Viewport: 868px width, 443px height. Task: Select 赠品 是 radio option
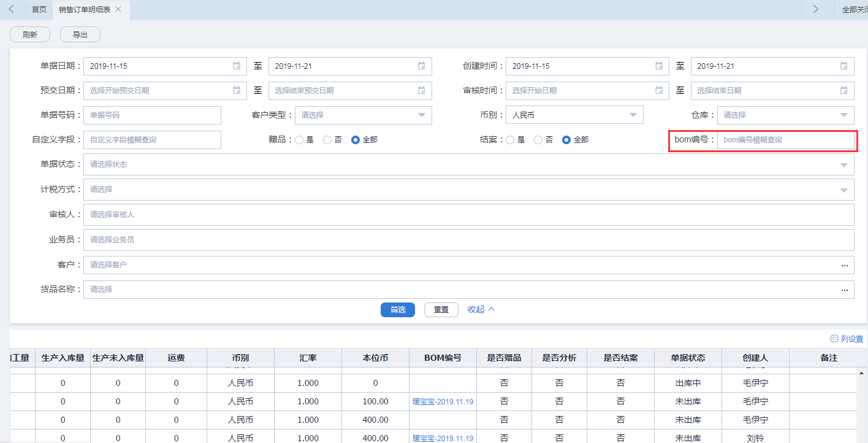coord(299,140)
